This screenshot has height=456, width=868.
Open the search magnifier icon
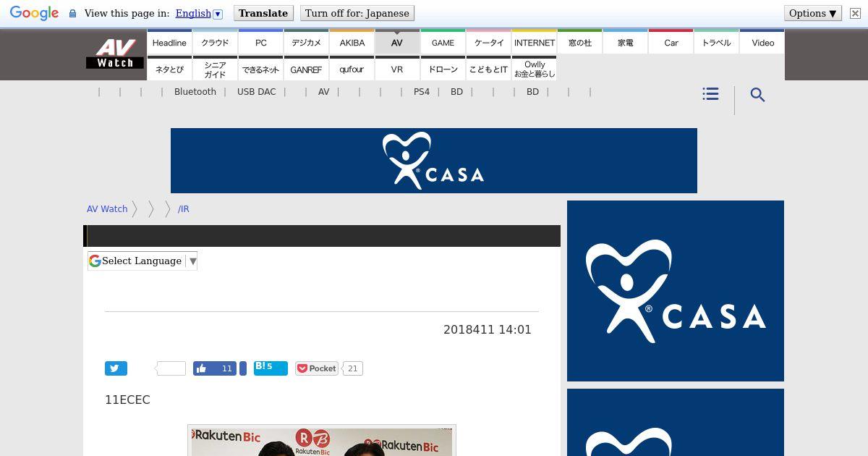pos(757,95)
